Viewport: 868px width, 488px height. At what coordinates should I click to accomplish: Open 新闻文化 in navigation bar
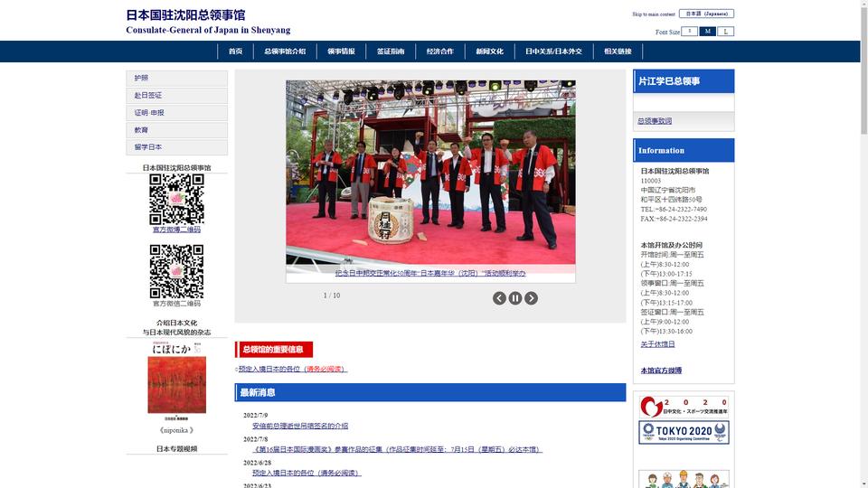pos(489,52)
